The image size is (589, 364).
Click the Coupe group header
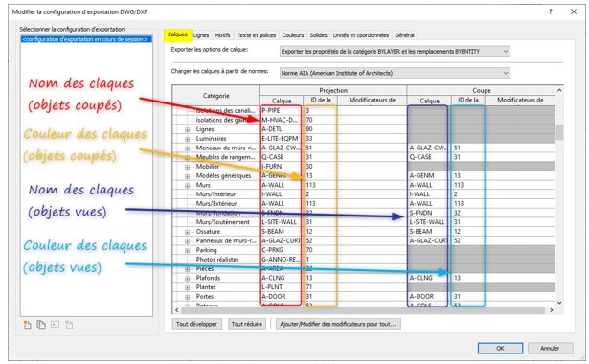click(481, 91)
